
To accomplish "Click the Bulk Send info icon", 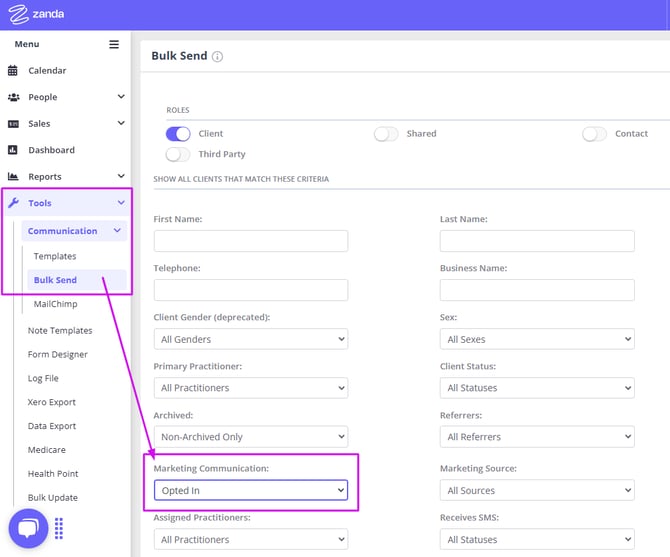I will tap(217, 57).
